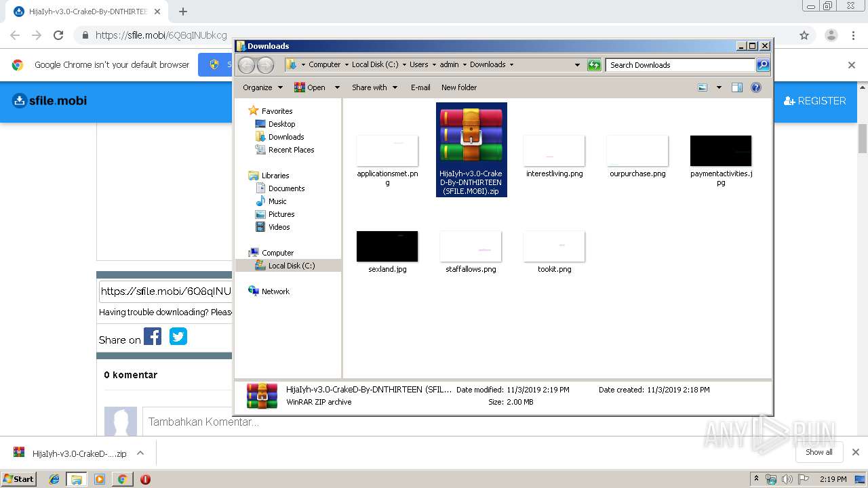Click Chrome icon in taskbar
The image size is (868, 488).
pos(122,479)
